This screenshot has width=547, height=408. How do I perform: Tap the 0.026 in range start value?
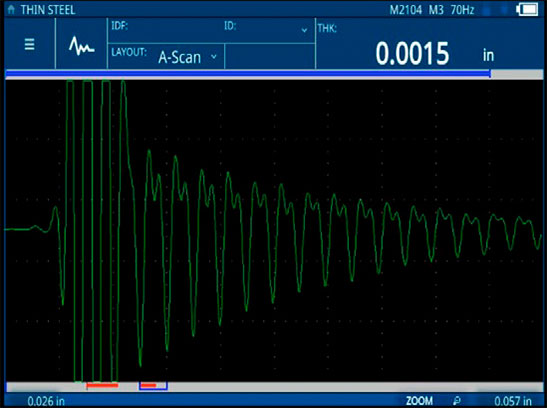(46, 401)
